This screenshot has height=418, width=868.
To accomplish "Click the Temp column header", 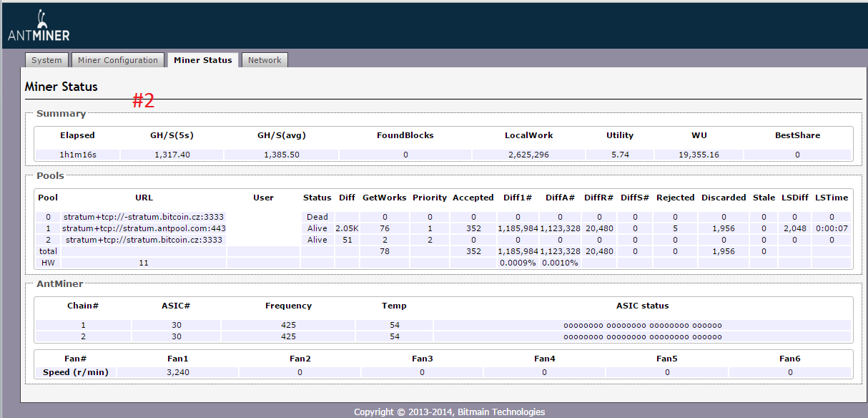I will (x=394, y=306).
